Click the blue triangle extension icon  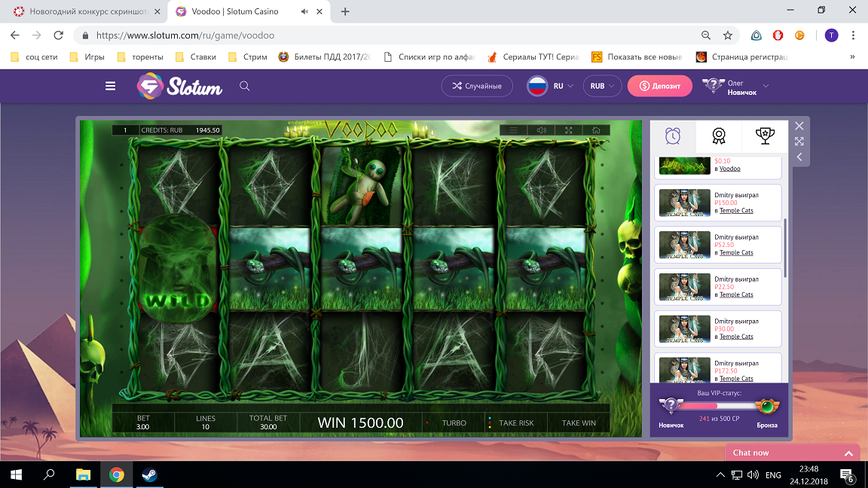(756, 35)
